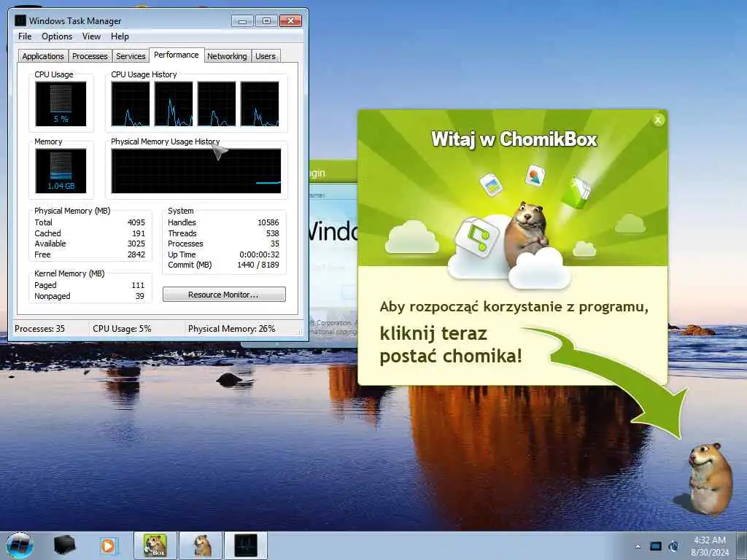Switch to the Applications tab
The image size is (747, 560).
click(43, 56)
